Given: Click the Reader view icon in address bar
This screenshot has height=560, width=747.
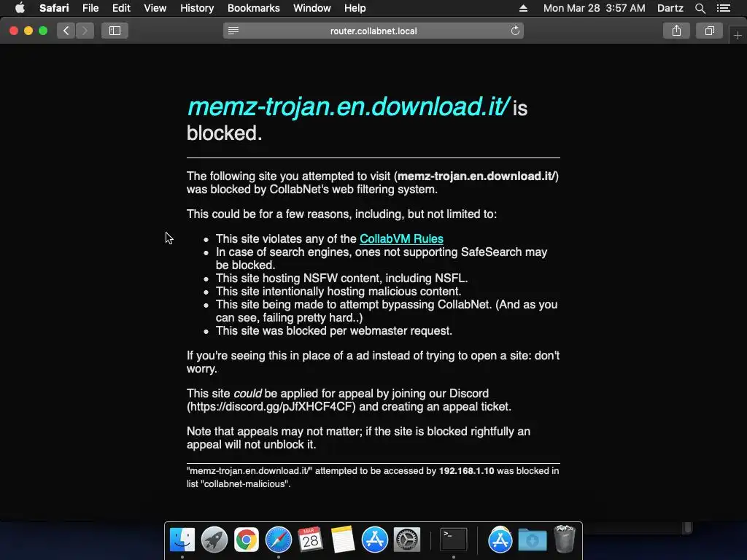Looking at the screenshot, I should pos(233,31).
